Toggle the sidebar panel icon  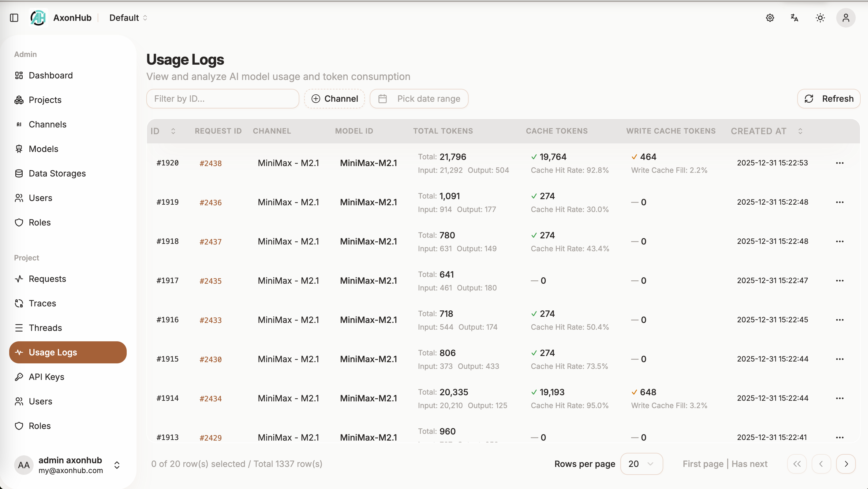(x=14, y=17)
